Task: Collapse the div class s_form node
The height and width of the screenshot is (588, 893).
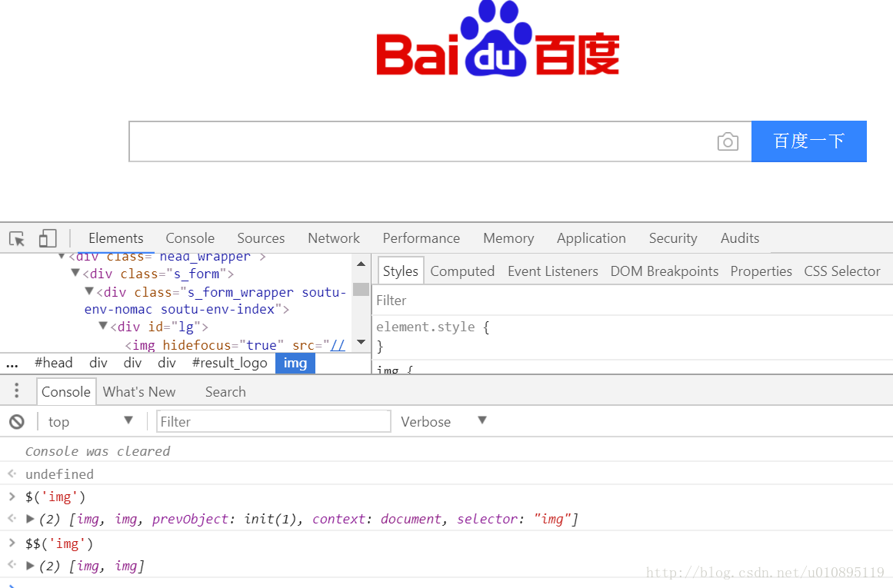Action: click(x=75, y=273)
